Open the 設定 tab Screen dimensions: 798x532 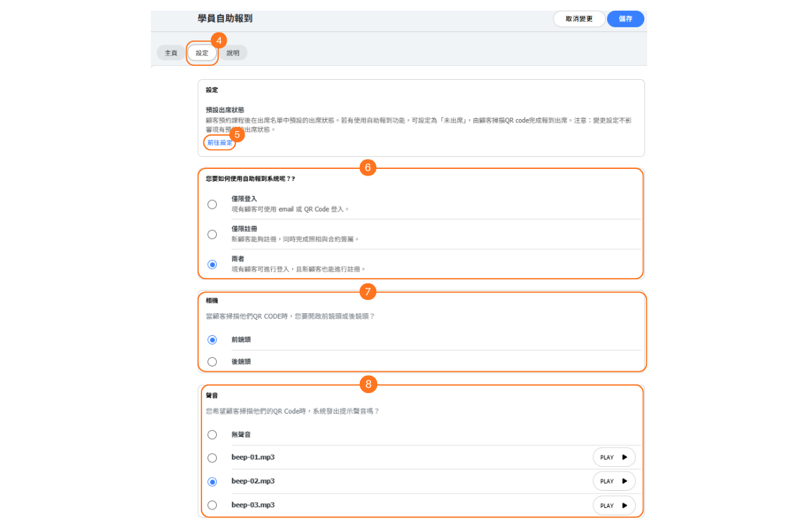[202, 53]
